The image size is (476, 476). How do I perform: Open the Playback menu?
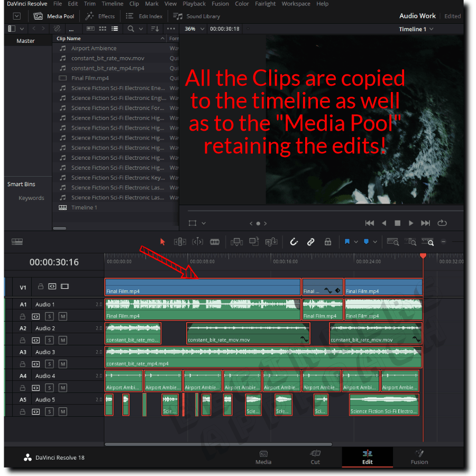[x=194, y=4]
